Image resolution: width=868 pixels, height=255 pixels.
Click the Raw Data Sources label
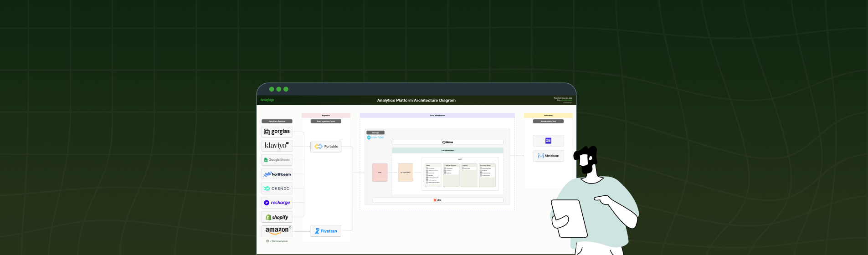277,122
